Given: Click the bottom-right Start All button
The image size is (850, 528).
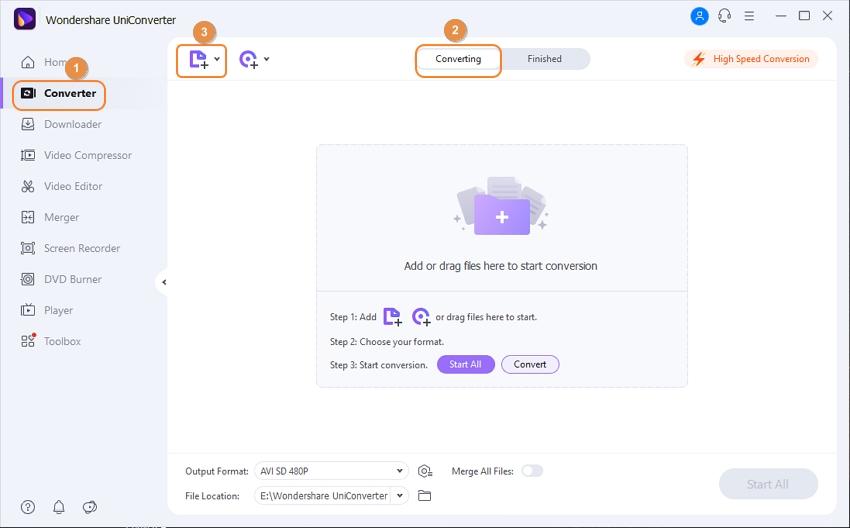Looking at the screenshot, I should pyautogui.click(x=768, y=484).
